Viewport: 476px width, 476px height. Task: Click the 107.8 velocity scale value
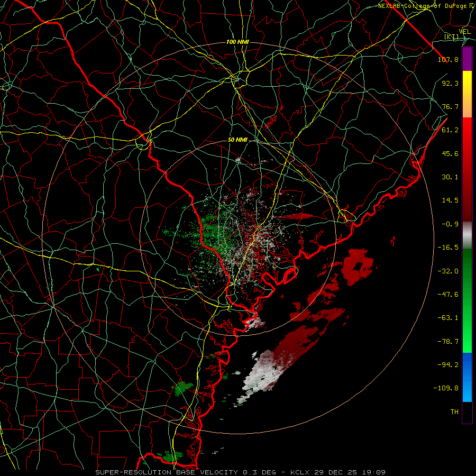(448, 59)
